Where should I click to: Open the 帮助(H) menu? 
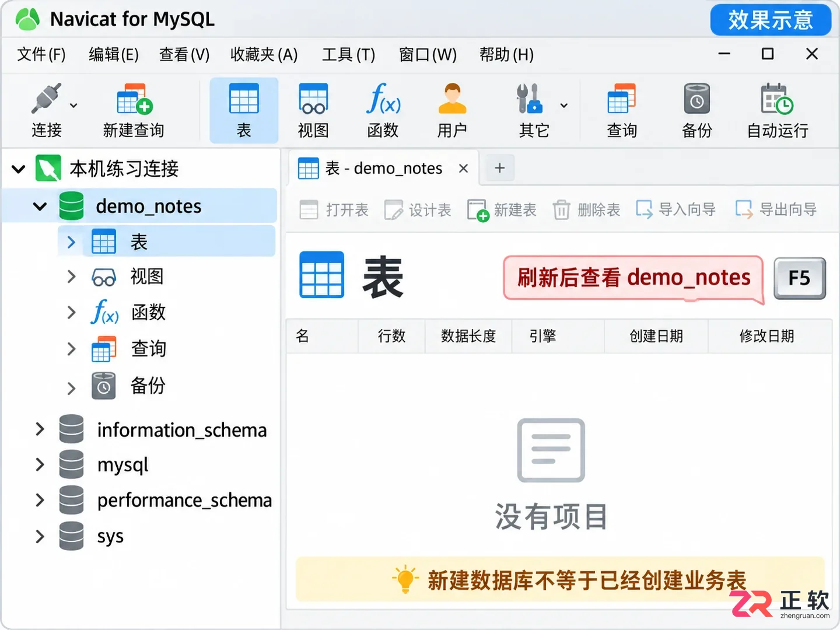pos(506,54)
